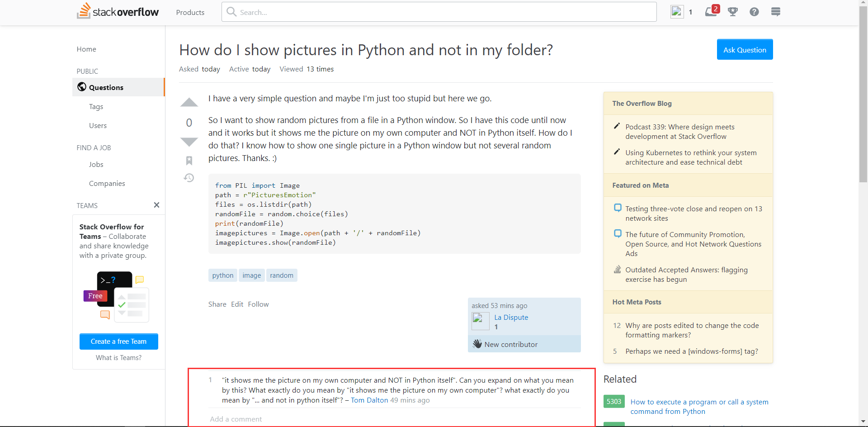Open Podcast 339 blog post
The height and width of the screenshot is (427, 868).
(680, 132)
